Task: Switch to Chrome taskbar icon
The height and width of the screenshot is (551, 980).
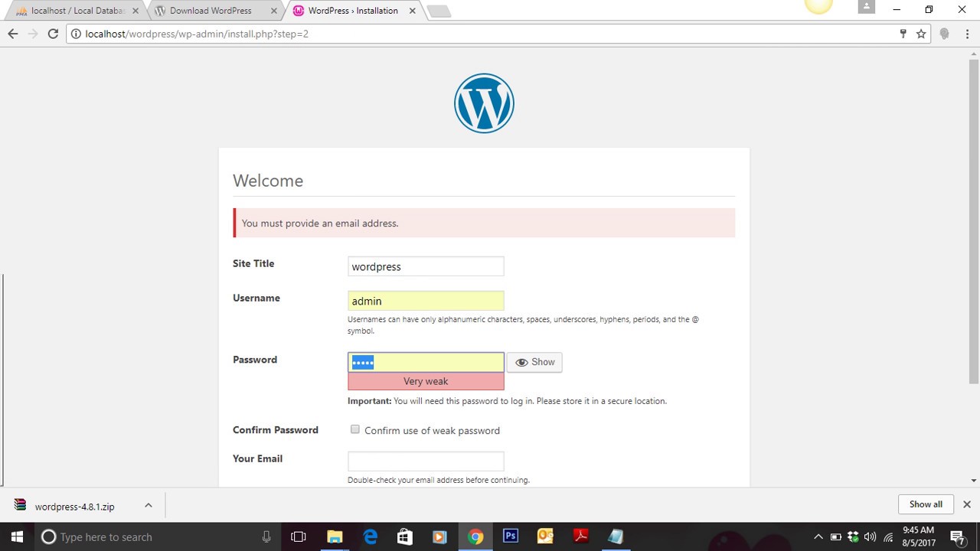Action: tap(475, 536)
